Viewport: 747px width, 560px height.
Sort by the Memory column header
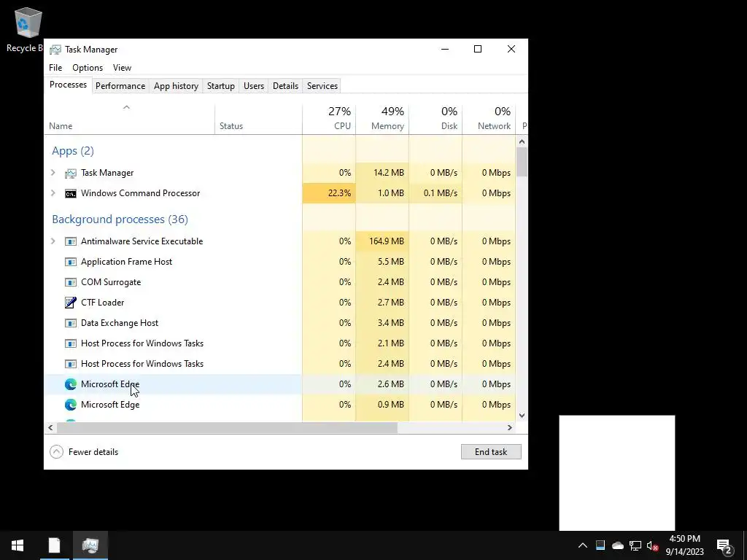(382, 118)
